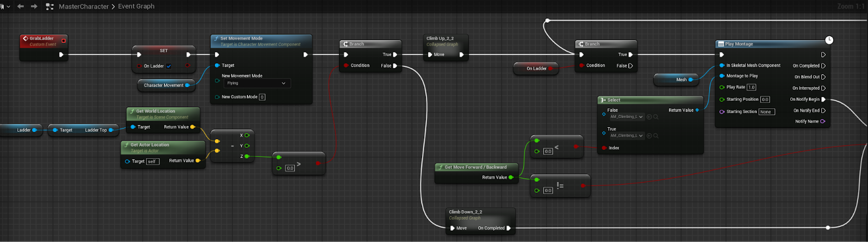Click the In Skeletal Mesh Component pin
Screen dimensions: 868x242
point(722,66)
